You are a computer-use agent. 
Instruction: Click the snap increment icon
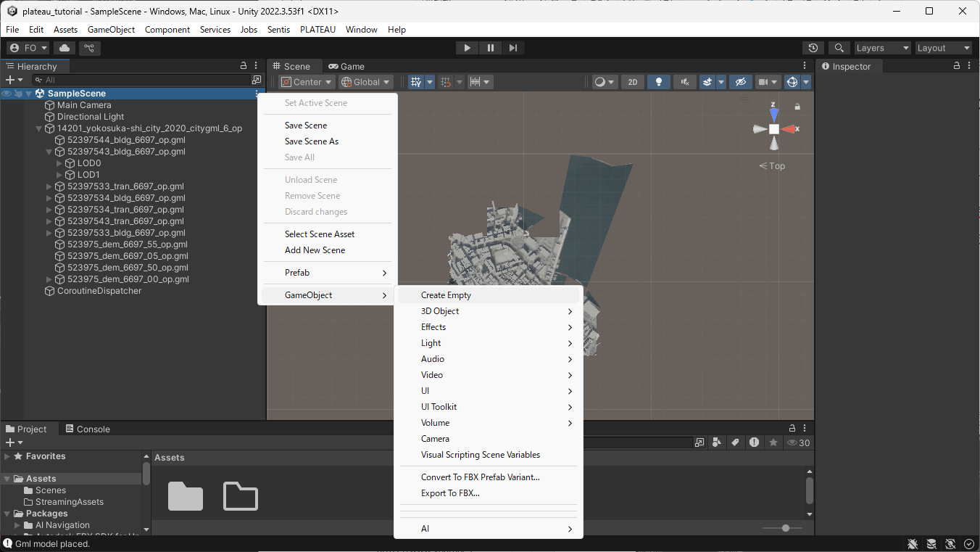click(x=446, y=82)
